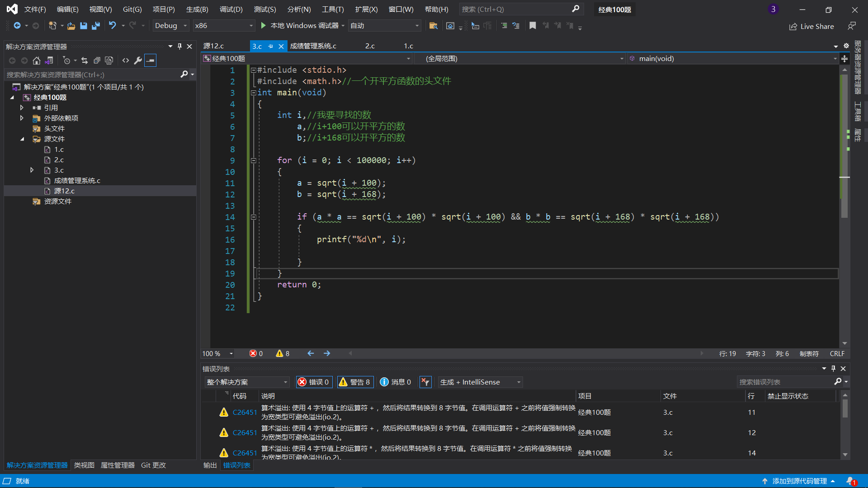Viewport: 868px width, 488px height.
Task: Click the editor settings gear icon above tabs
Action: point(846,46)
